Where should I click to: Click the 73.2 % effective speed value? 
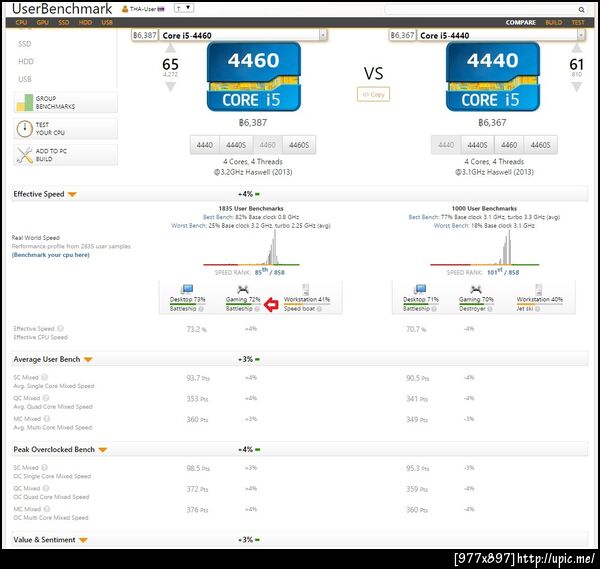(196, 329)
